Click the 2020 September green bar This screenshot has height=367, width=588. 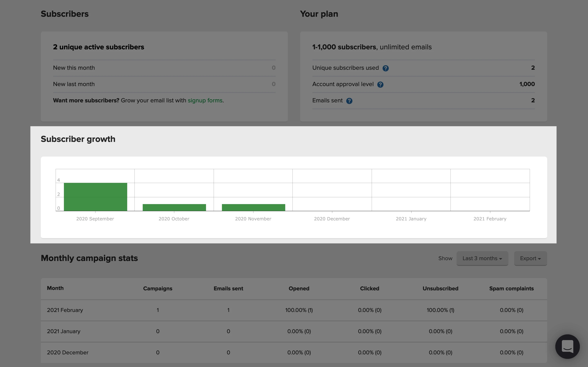95,197
